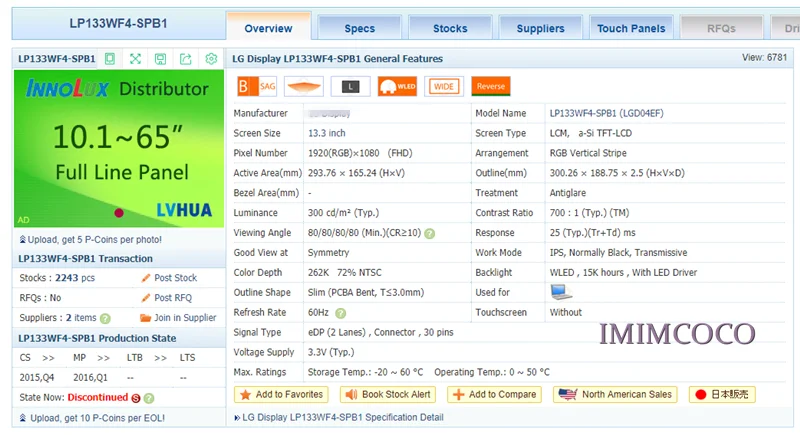Click the 2016,Q1 production date
The image size is (800, 435).
pos(90,378)
